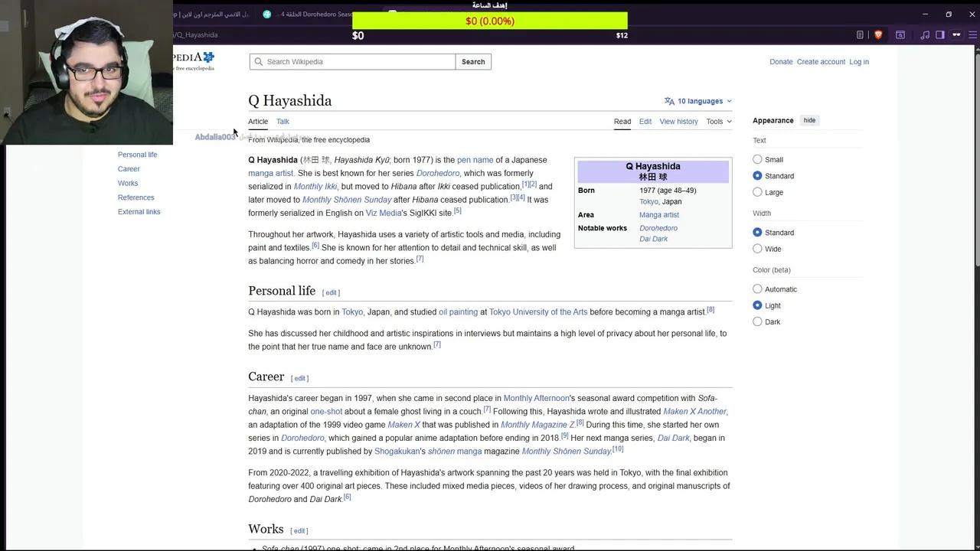Open the reader mode icon in address bar
980x551 pixels.
860,34
